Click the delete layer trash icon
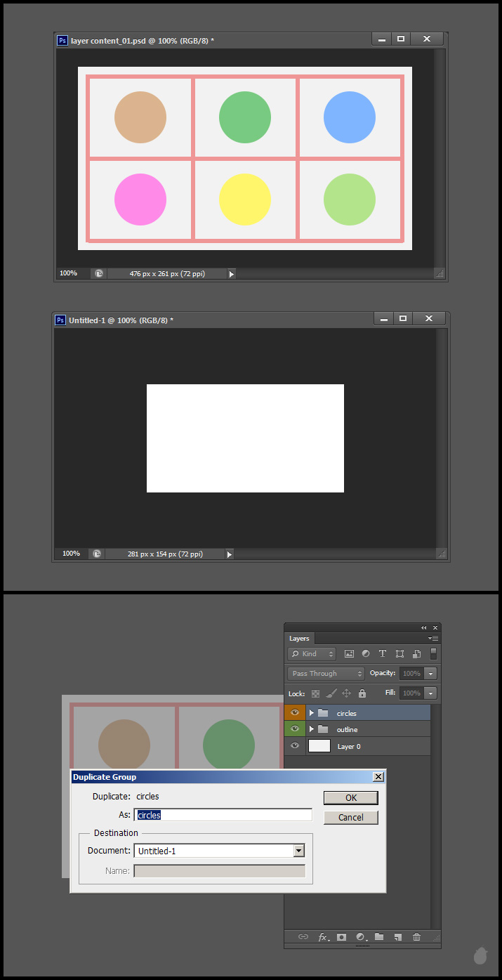Viewport: 502px width, 980px height. pyautogui.click(x=416, y=936)
